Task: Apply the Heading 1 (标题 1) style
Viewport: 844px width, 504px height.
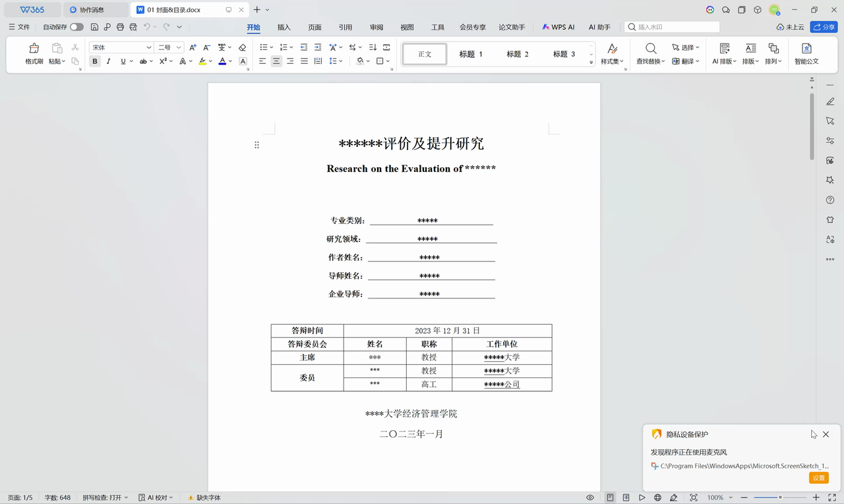Action: coord(471,54)
